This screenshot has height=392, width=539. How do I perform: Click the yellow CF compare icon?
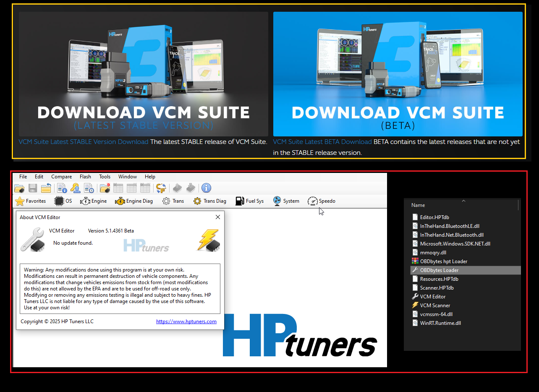(161, 188)
